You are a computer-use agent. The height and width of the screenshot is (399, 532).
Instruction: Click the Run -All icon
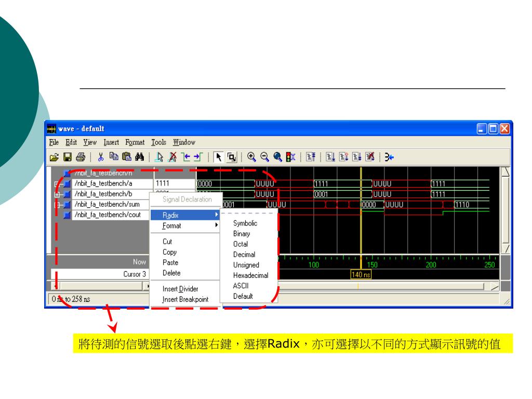(x=356, y=157)
